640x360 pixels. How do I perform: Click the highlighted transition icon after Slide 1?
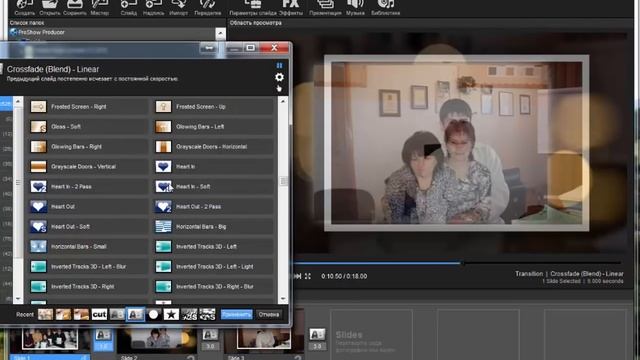103,336
